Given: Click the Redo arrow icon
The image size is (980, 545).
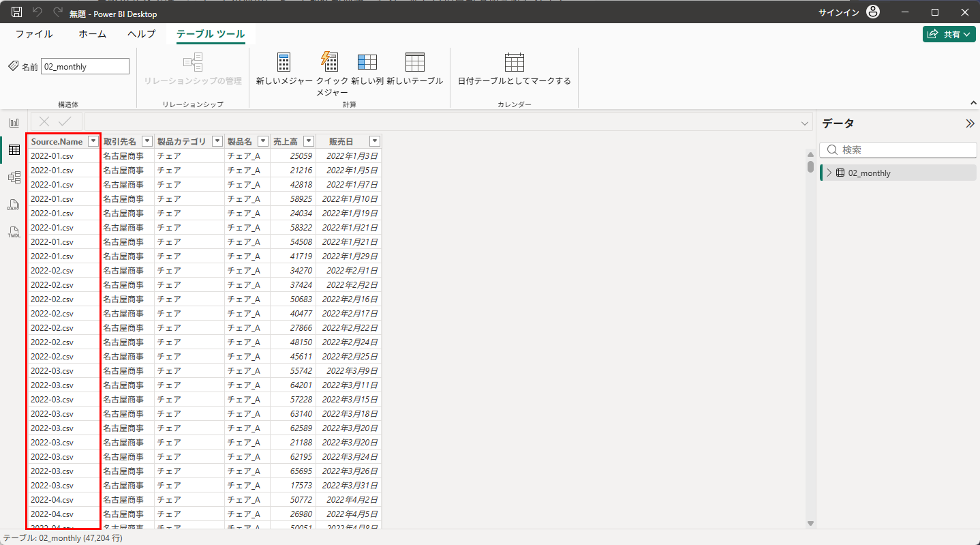Looking at the screenshot, I should [x=58, y=12].
